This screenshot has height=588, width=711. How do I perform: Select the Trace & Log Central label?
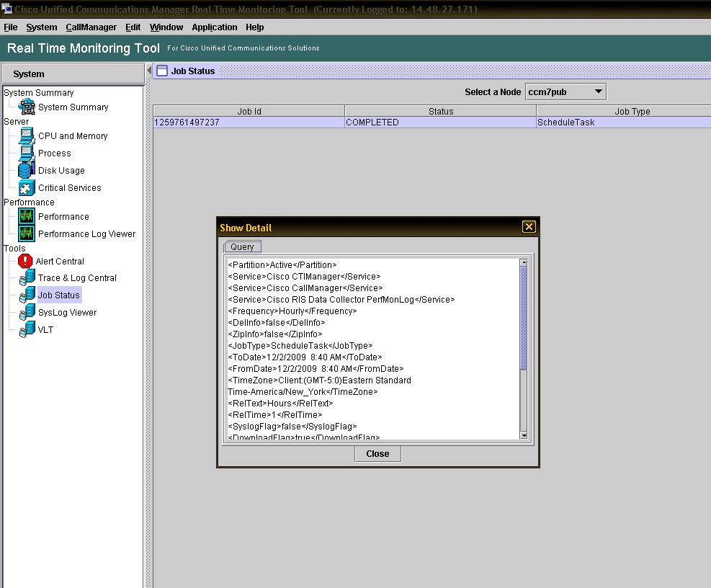pos(77,277)
